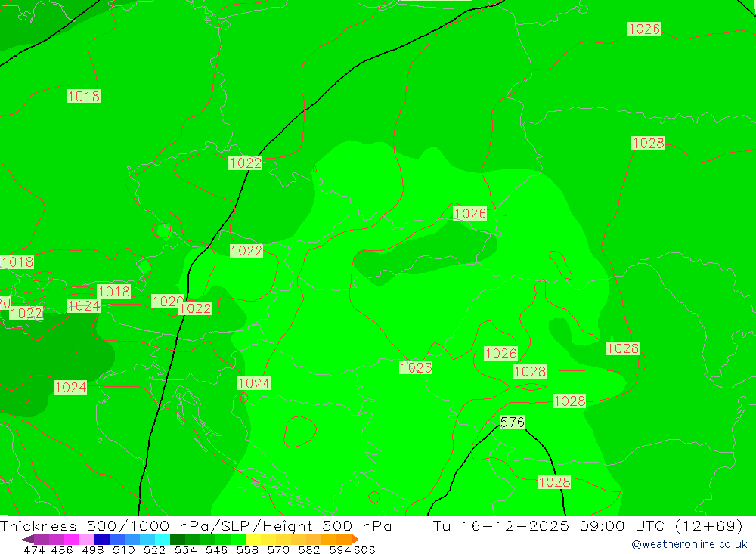This screenshot has height=554, width=756.
Task: Pick the dark blue legend swatch
Action: coord(102,539)
